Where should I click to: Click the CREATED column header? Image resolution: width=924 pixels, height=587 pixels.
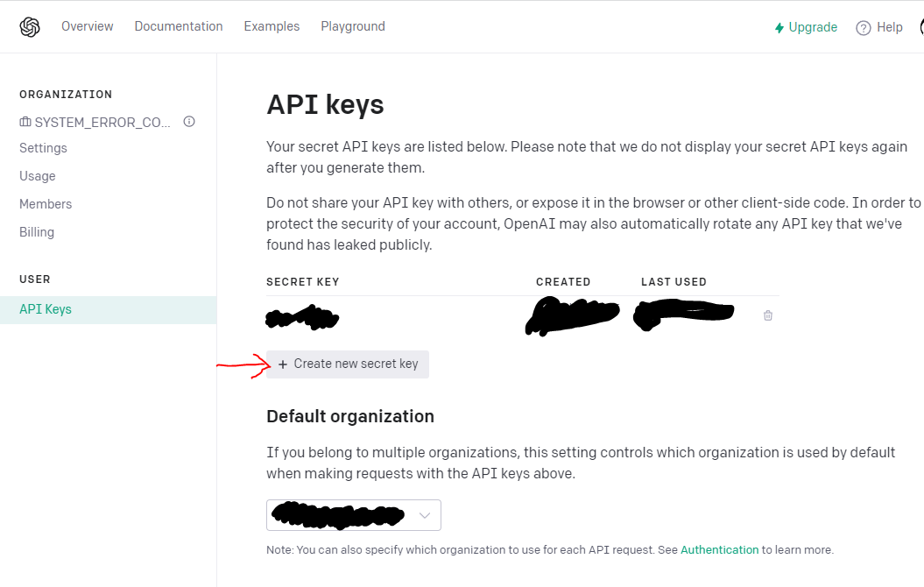[563, 282]
